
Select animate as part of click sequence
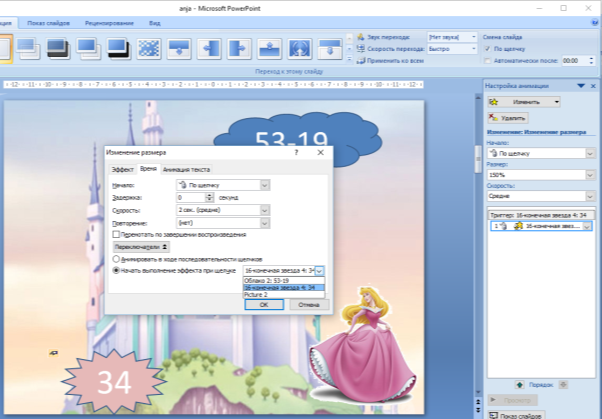pos(116,259)
